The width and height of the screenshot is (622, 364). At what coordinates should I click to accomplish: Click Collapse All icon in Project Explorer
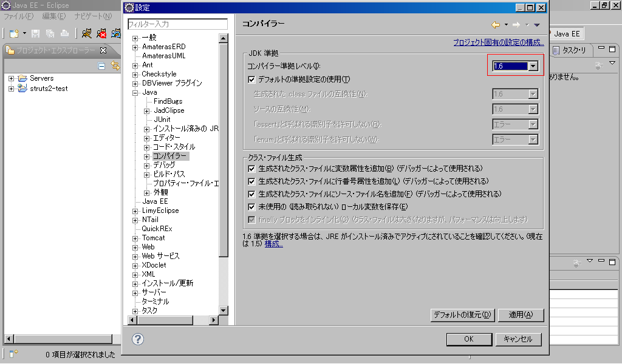coord(101,66)
